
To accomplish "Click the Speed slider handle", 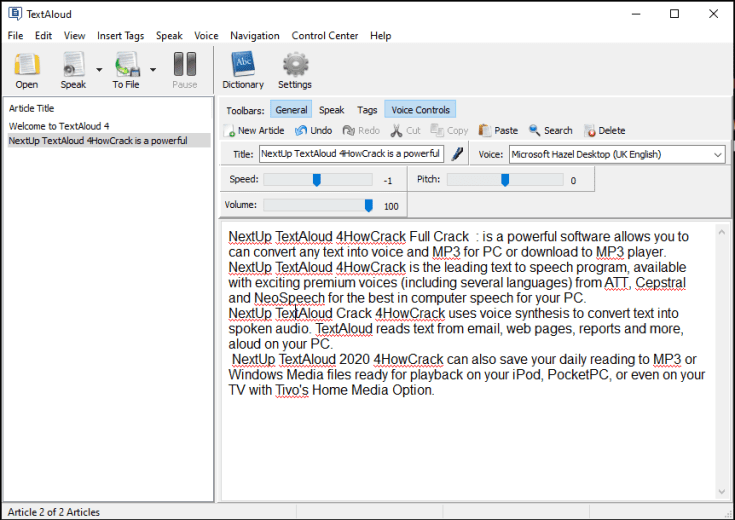I will [x=317, y=180].
